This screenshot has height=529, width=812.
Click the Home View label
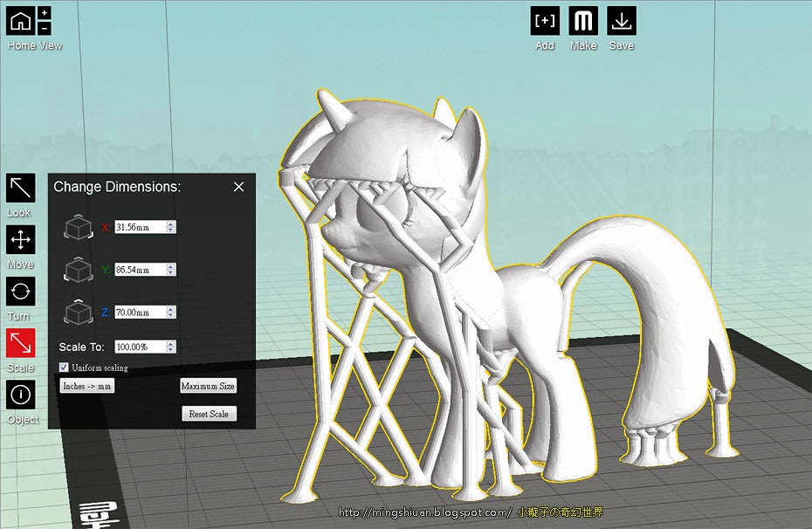click(x=35, y=45)
